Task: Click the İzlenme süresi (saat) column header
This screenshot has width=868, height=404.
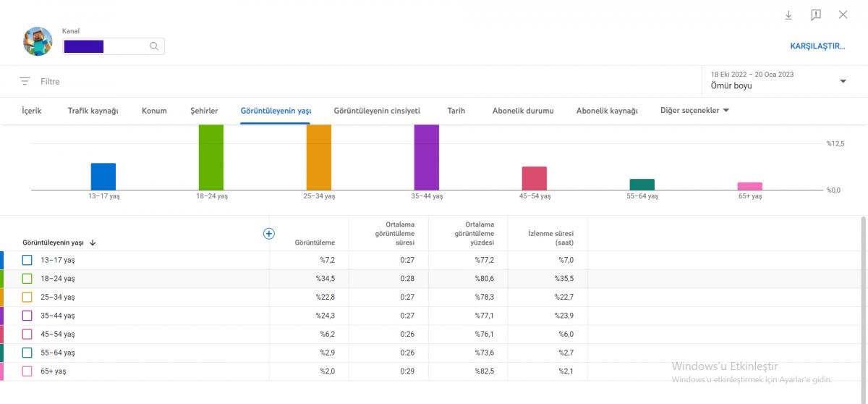Action: coord(551,238)
